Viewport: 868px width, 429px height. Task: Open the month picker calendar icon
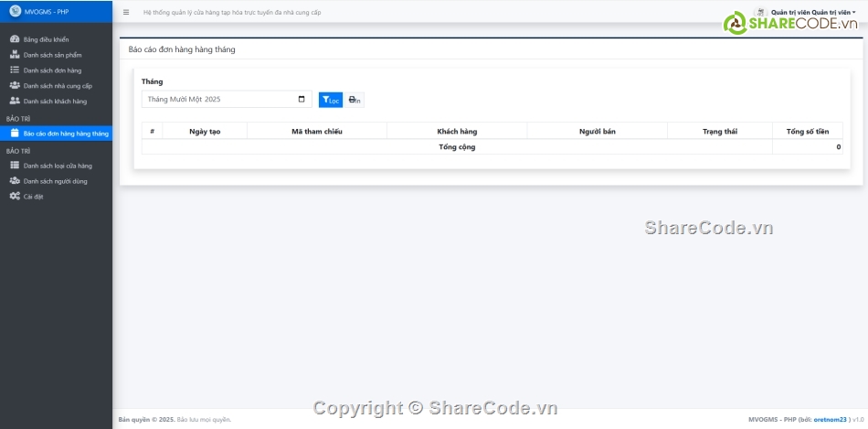[x=302, y=99]
